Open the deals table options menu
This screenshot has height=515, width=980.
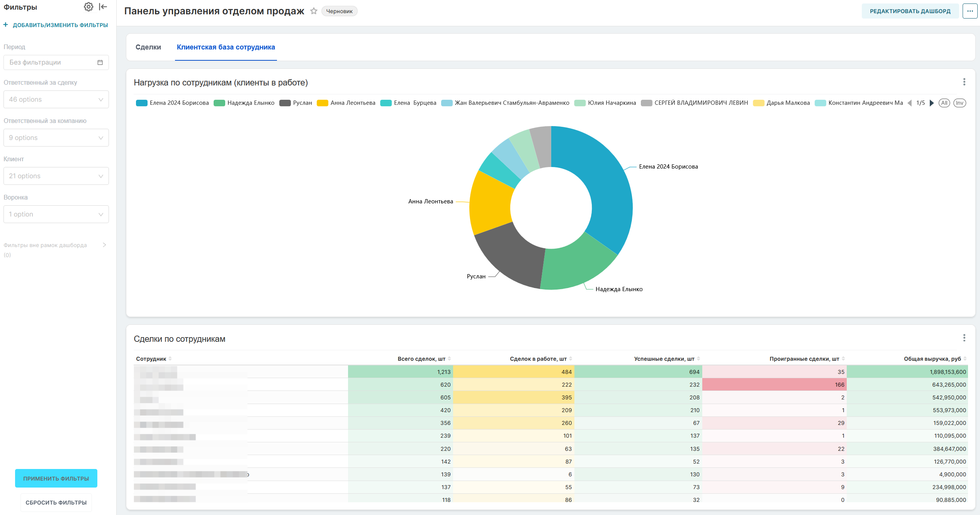pyautogui.click(x=964, y=338)
